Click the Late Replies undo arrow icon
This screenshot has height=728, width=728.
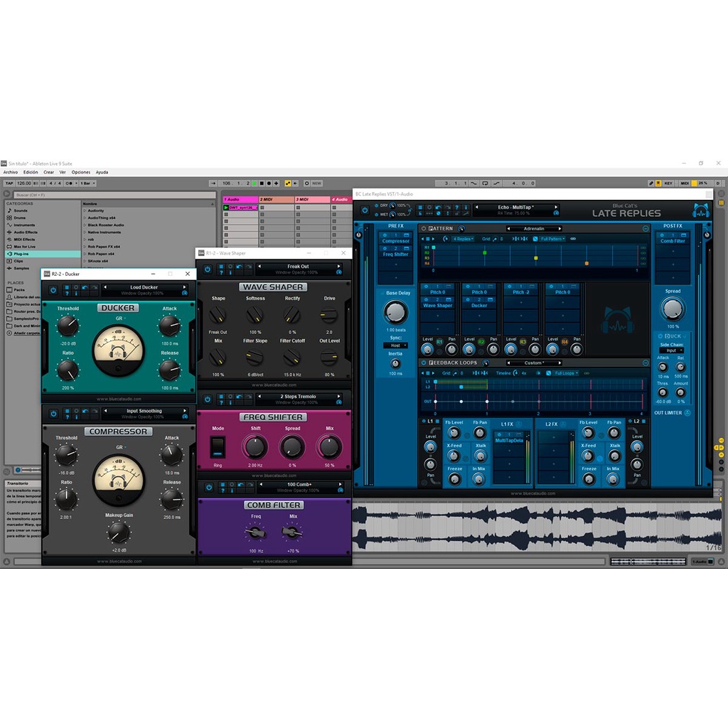point(438,207)
